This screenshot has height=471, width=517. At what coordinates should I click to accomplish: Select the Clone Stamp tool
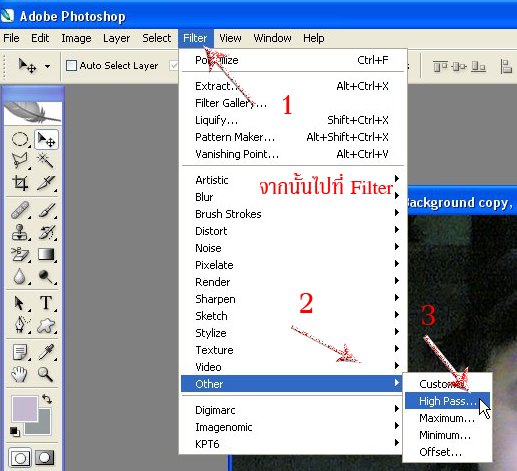tap(20, 232)
